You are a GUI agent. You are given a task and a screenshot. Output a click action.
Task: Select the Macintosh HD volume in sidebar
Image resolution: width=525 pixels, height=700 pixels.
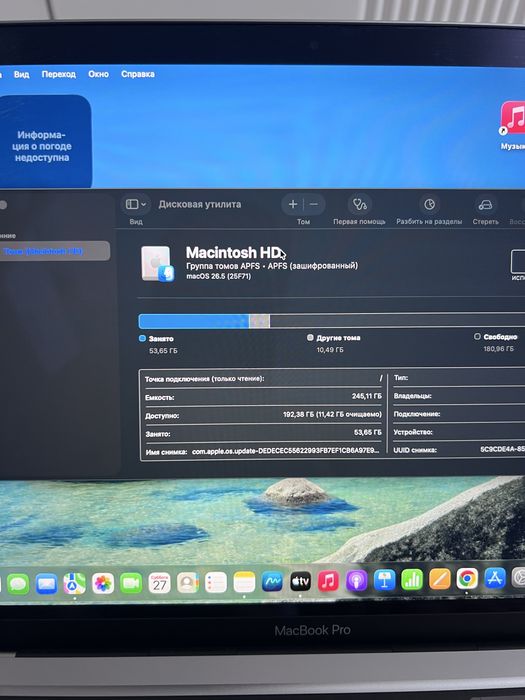(x=54, y=251)
